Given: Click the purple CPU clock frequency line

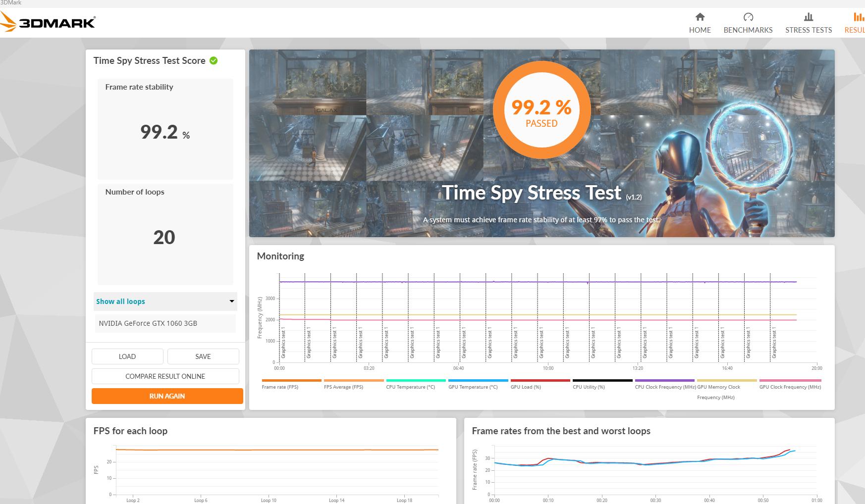Looking at the screenshot, I should (x=538, y=282).
